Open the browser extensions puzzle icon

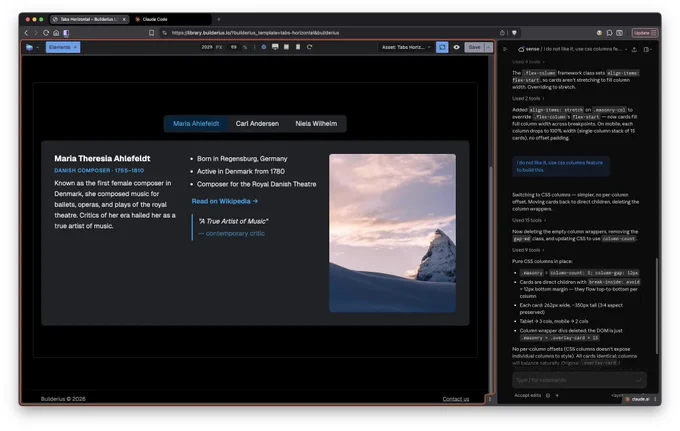[x=609, y=33]
